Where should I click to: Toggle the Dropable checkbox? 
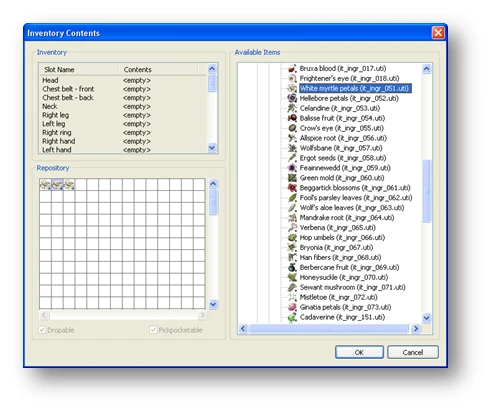42,330
